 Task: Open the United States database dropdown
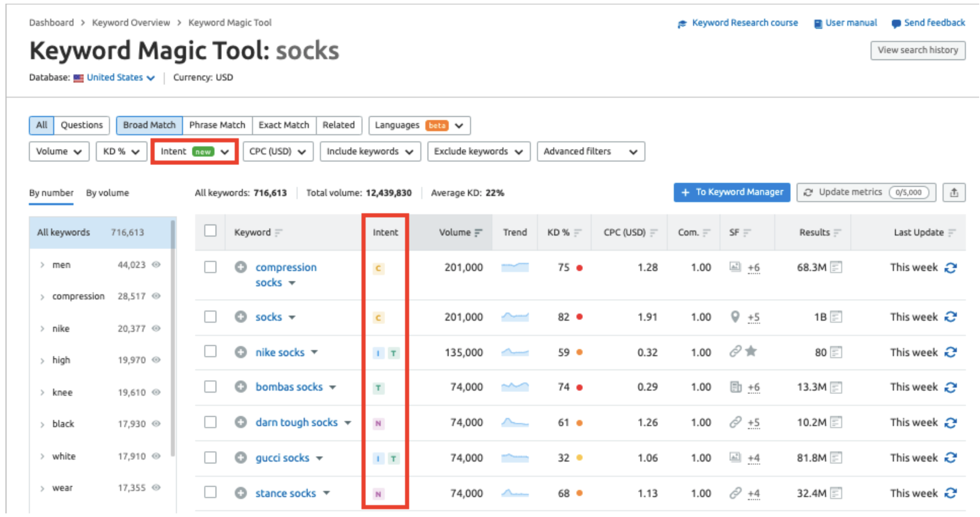[115, 77]
